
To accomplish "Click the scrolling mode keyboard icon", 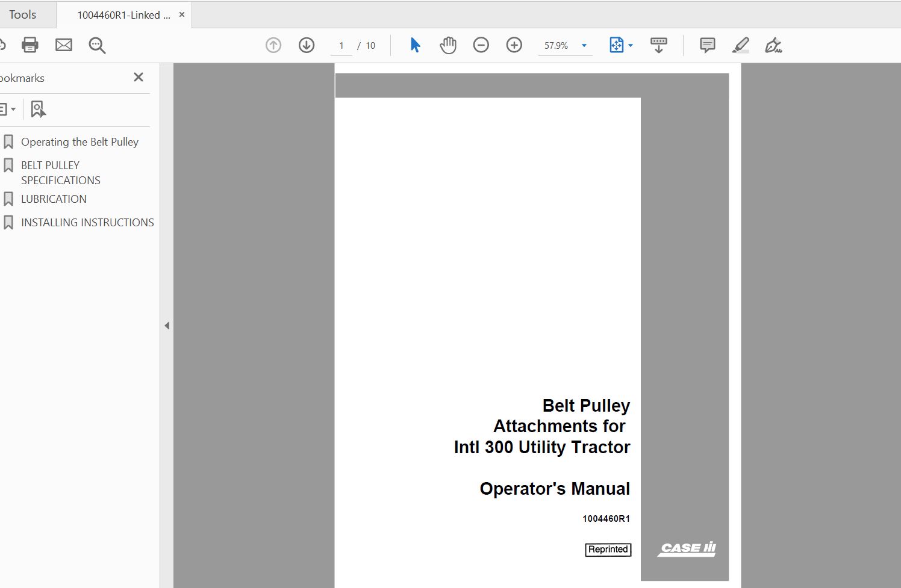I will [658, 45].
